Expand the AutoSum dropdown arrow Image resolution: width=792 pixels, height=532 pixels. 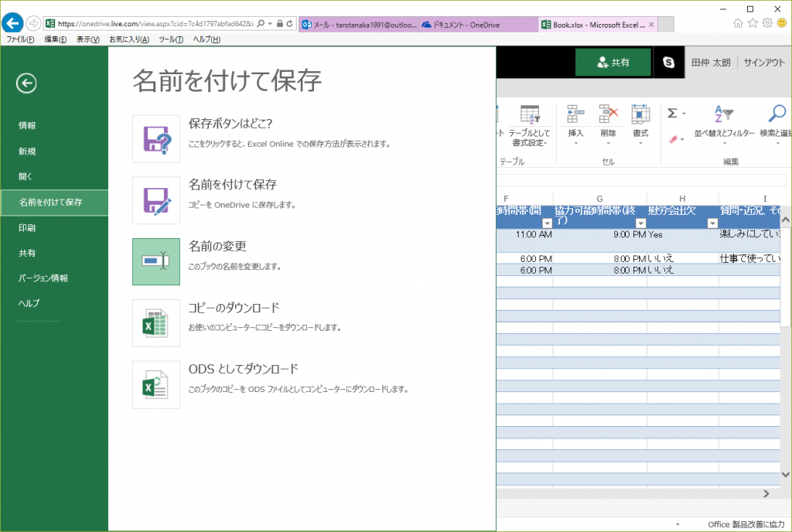click(684, 114)
